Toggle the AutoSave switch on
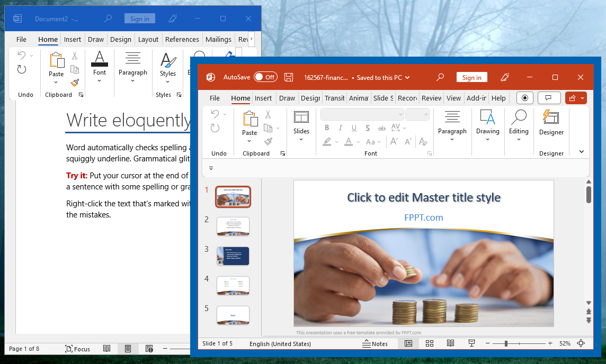This screenshot has width=606, height=364. (265, 77)
